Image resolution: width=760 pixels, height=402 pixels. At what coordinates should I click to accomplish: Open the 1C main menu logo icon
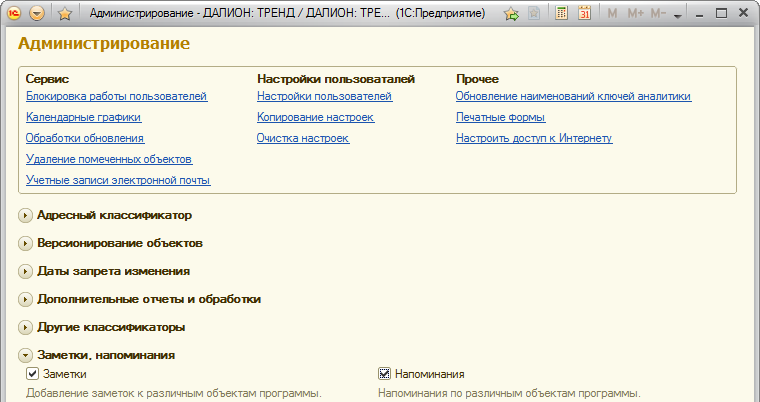point(14,13)
